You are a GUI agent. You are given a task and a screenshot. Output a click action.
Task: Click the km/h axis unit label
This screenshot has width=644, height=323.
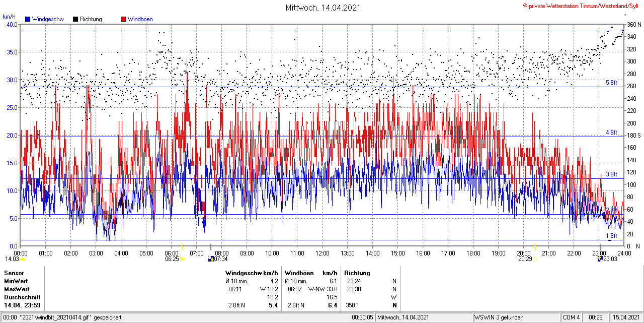click(x=10, y=16)
